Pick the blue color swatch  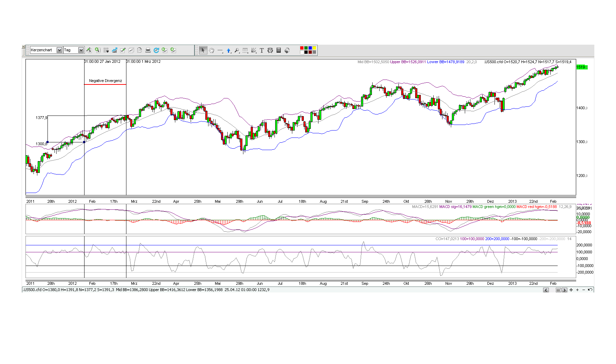(310, 48)
